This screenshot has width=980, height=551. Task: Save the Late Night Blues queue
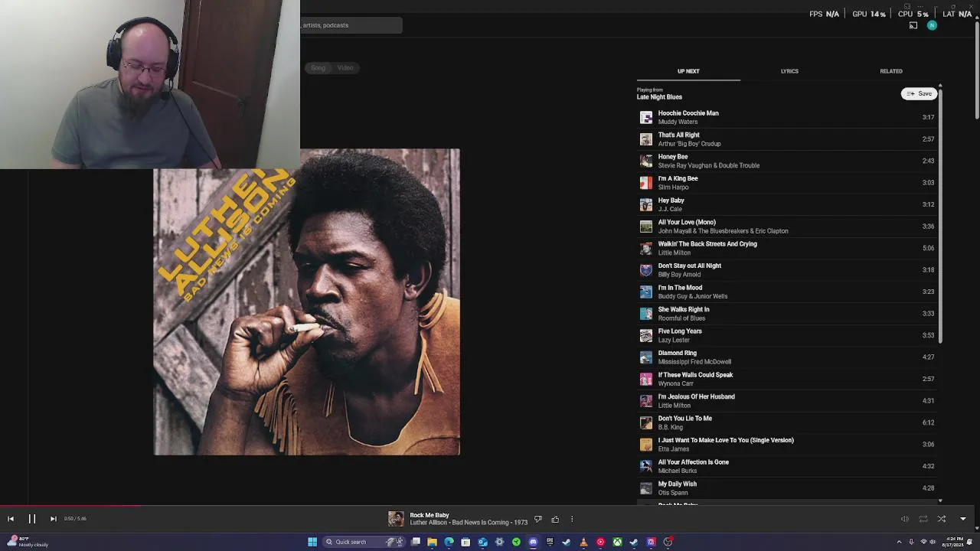click(920, 93)
